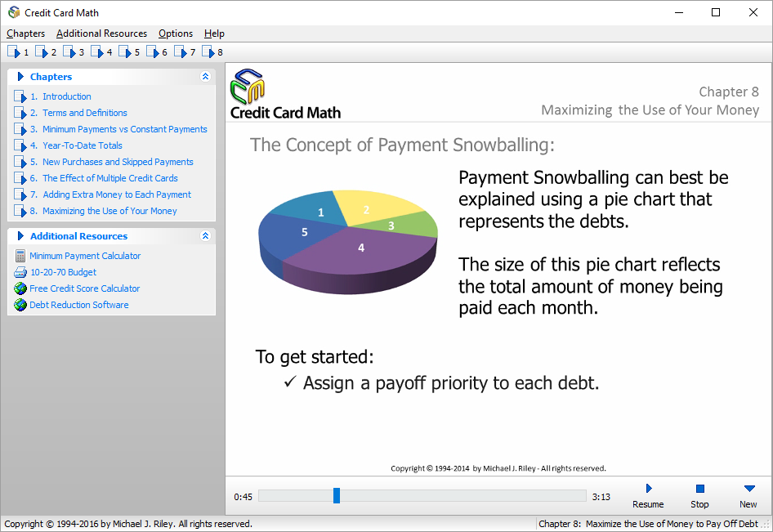This screenshot has height=532, width=773.
Task: Open the Chapters menu
Action: 25,34
